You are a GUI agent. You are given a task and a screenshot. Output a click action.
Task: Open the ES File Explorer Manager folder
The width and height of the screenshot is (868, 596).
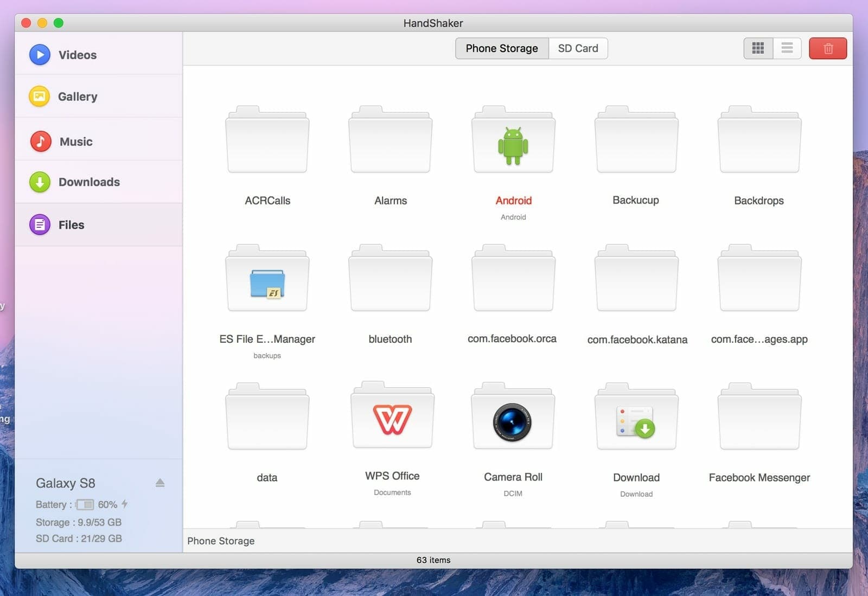click(267, 278)
